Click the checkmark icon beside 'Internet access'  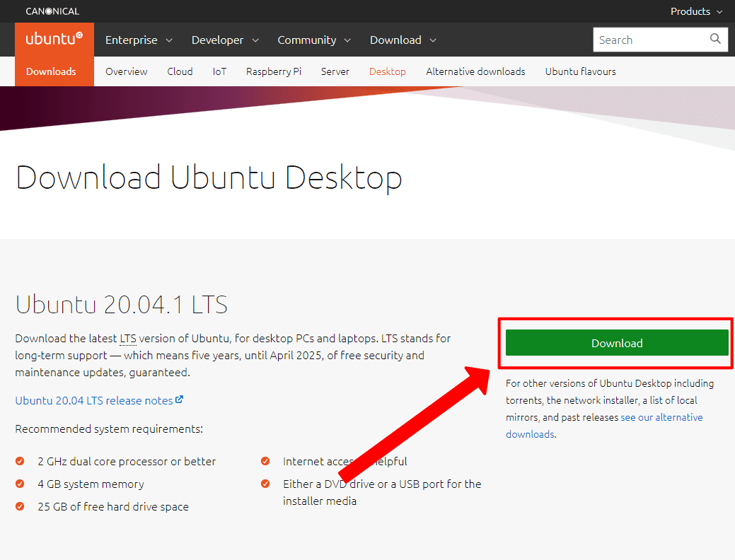point(265,460)
